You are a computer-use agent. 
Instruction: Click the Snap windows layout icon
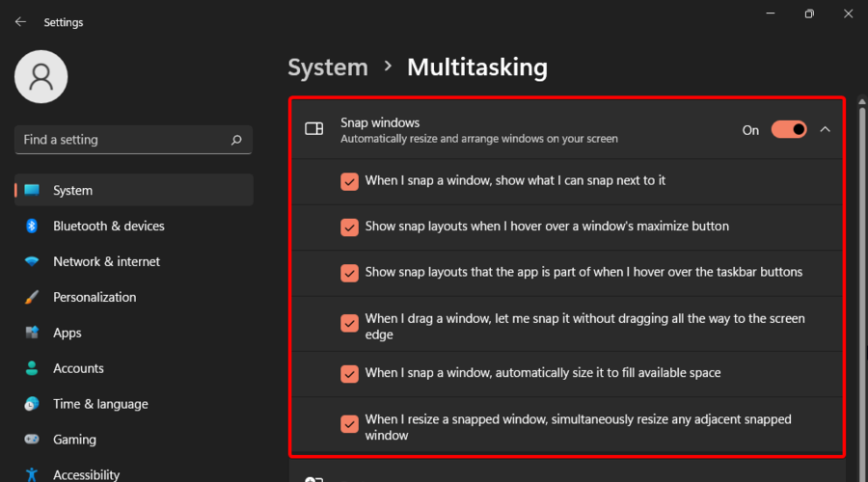(313, 129)
